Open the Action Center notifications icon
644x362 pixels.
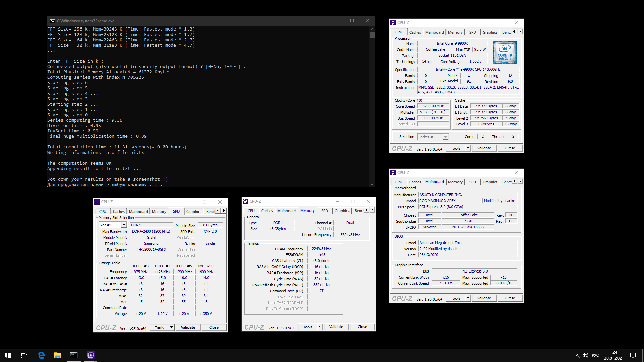(633, 355)
